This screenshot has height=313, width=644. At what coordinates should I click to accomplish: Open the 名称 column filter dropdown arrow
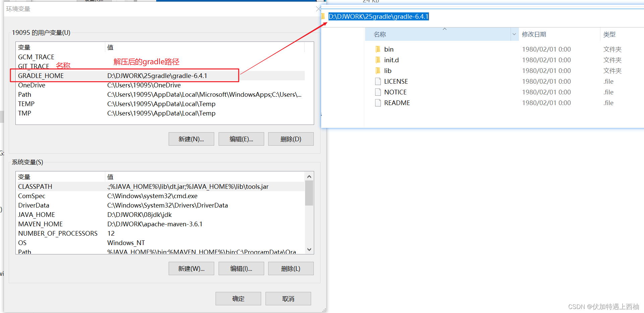point(514,34)
